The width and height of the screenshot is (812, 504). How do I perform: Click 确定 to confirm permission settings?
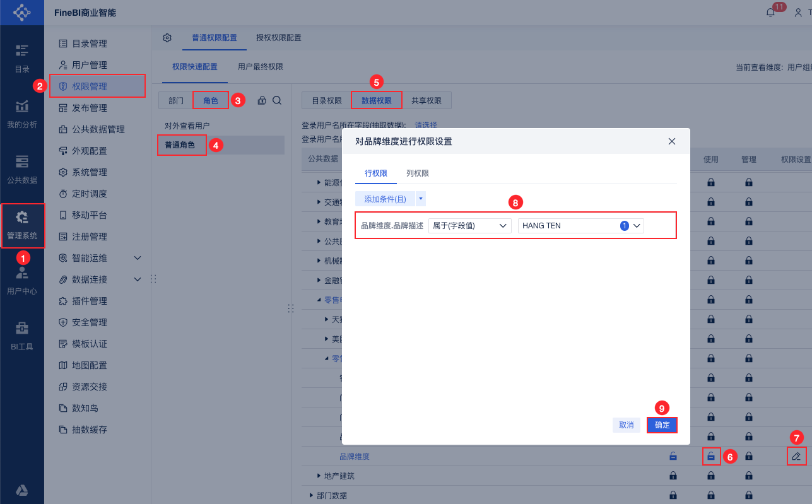662,425
